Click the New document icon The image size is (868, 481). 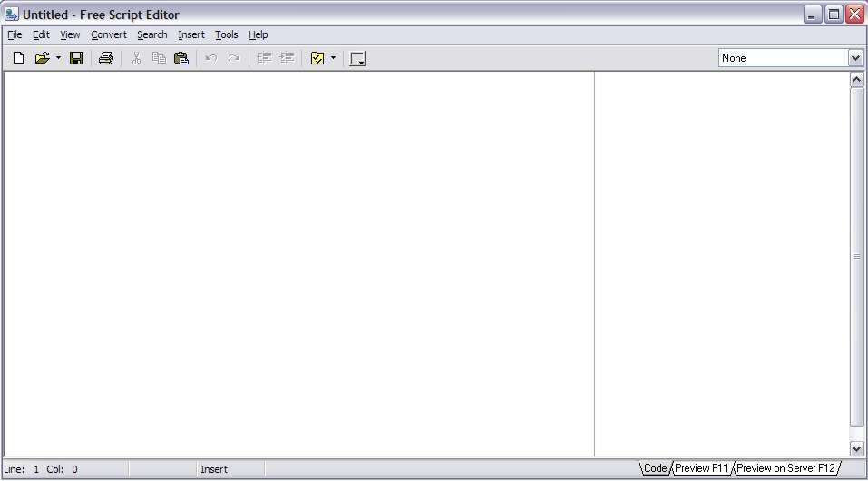(x=18, y=58)
